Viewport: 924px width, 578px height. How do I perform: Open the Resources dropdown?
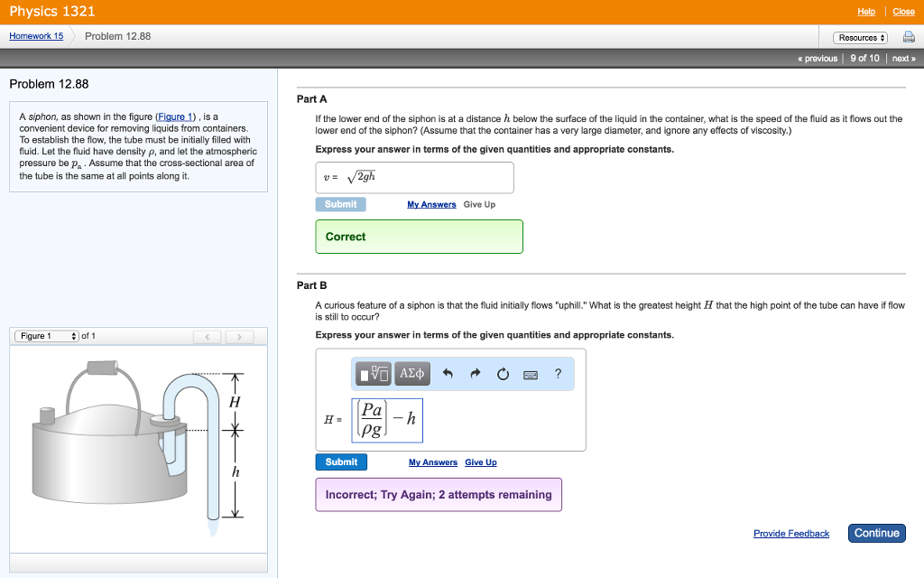(859, 37)
